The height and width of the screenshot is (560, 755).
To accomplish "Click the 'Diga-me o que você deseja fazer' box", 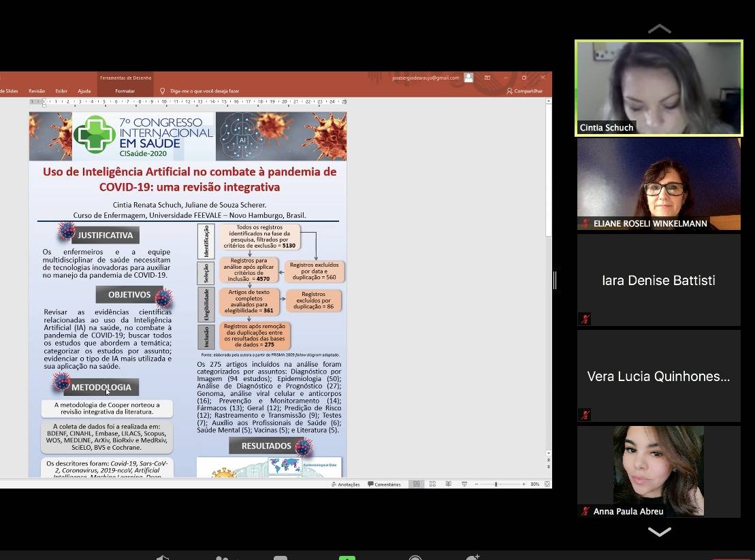I will pos(204,91).
